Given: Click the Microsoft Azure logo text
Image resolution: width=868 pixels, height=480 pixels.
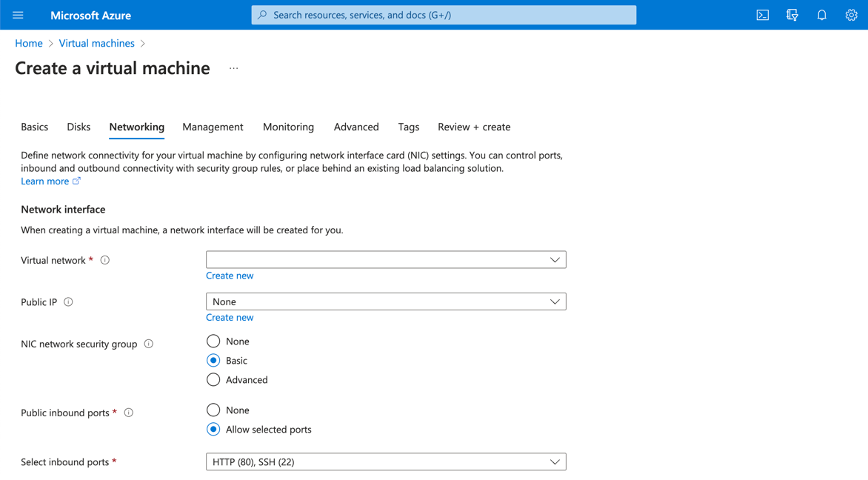Looking at the screenshot, I should coord(91,16).
